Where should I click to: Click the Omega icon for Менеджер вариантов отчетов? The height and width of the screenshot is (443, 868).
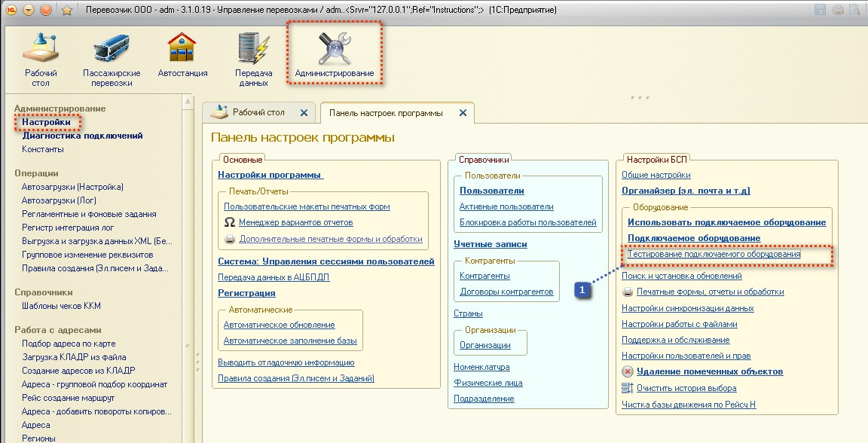pyautogui.click(x=230, y=223)
